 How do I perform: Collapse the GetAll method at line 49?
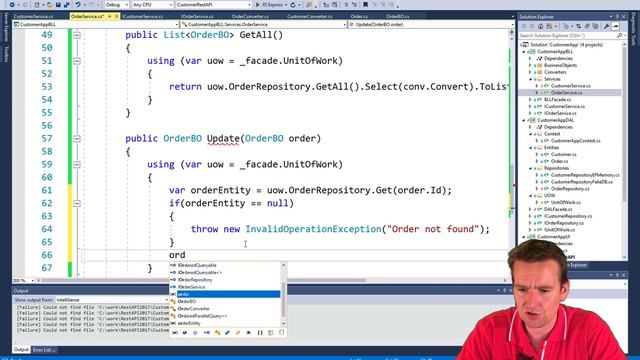(77, 35)
